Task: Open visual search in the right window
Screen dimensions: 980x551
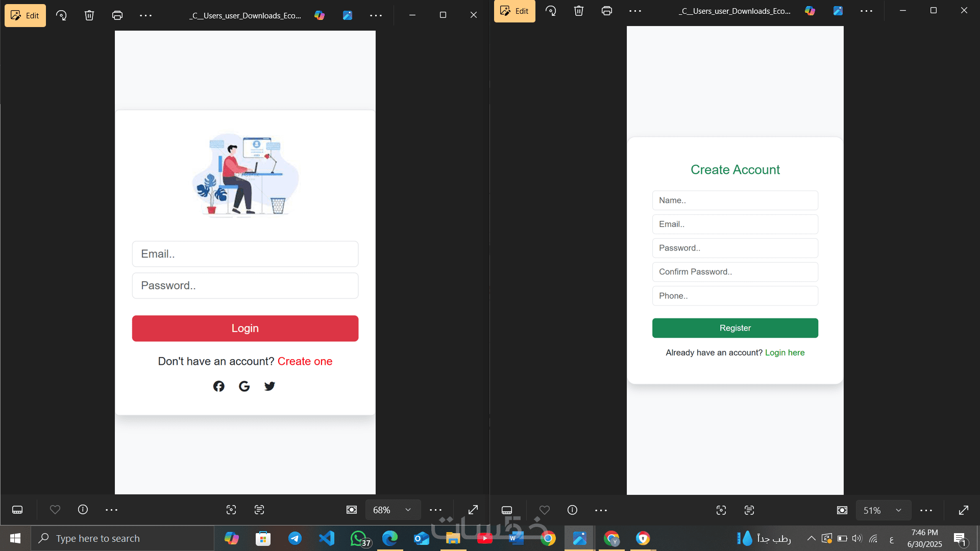Action: (x=721, y=510)
